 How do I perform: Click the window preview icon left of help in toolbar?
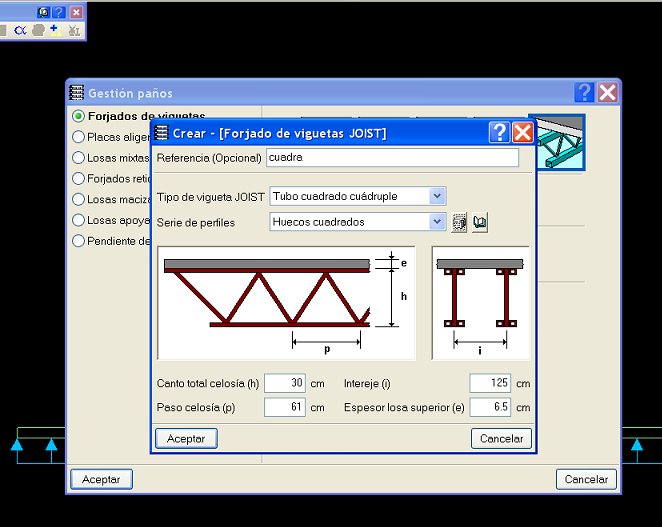[43, 12]
